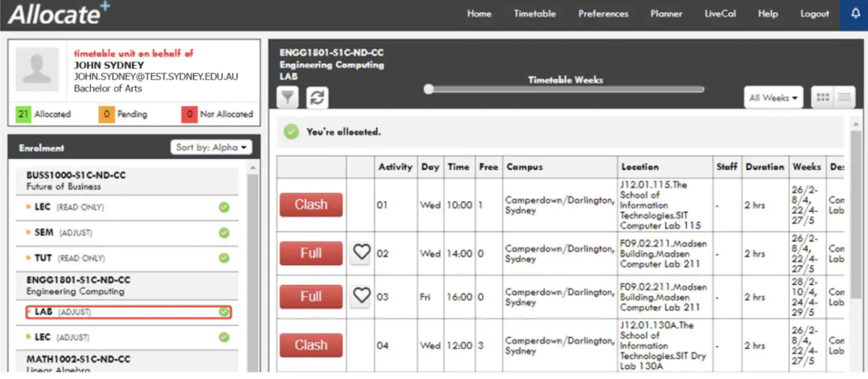Click the Activity column header
The height and width of the screenshot is (379, 868).
[x=395, y=166]
